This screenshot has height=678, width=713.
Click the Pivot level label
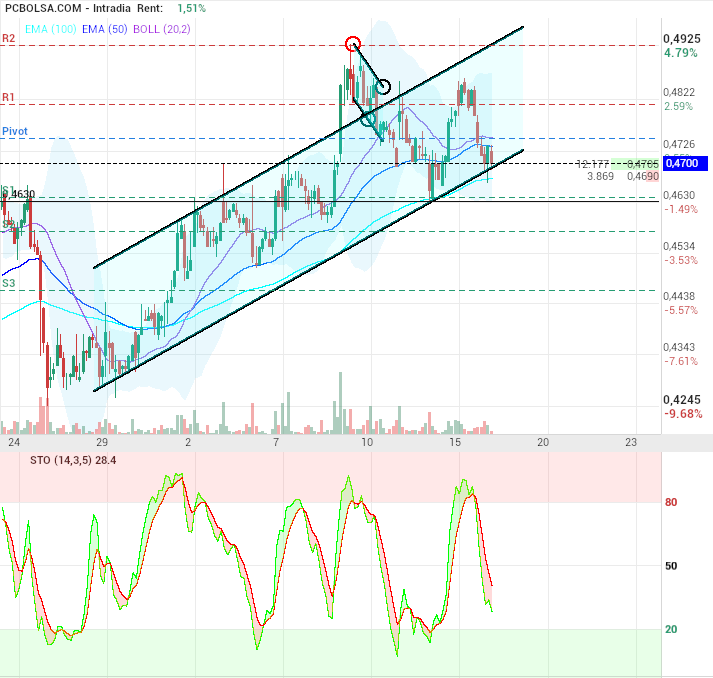pos(15,132)
